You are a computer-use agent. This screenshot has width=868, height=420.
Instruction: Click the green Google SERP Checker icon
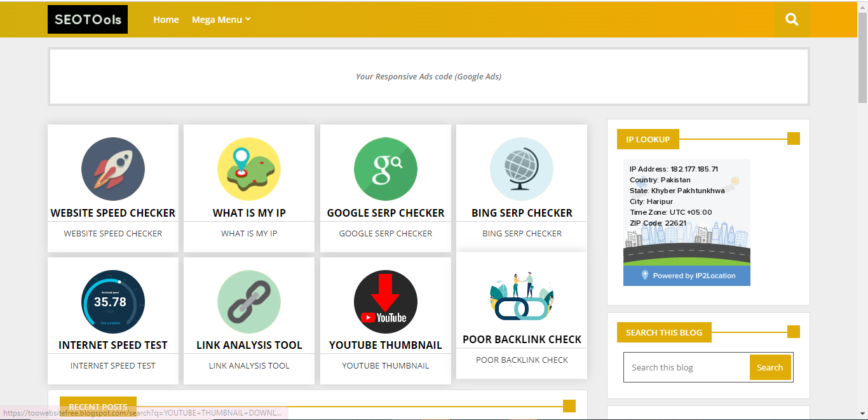tap(386, 169)
